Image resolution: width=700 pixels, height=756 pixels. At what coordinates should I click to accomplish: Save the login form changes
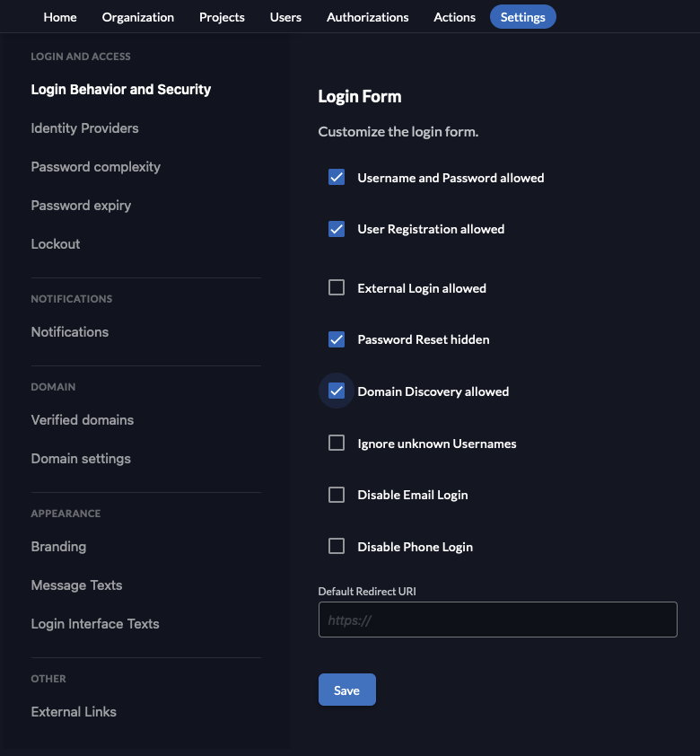point(346,690)
